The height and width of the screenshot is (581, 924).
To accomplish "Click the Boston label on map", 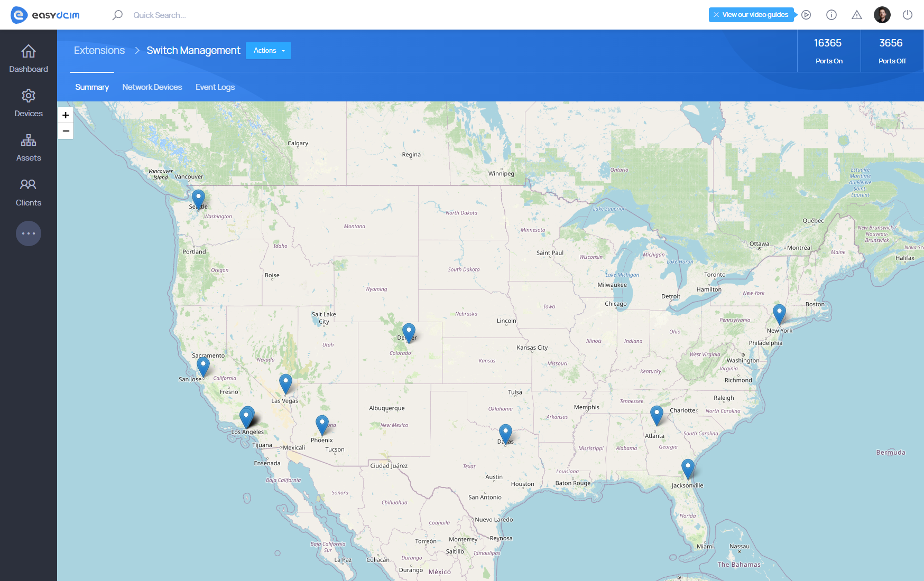I will click(x=815, y=304).
